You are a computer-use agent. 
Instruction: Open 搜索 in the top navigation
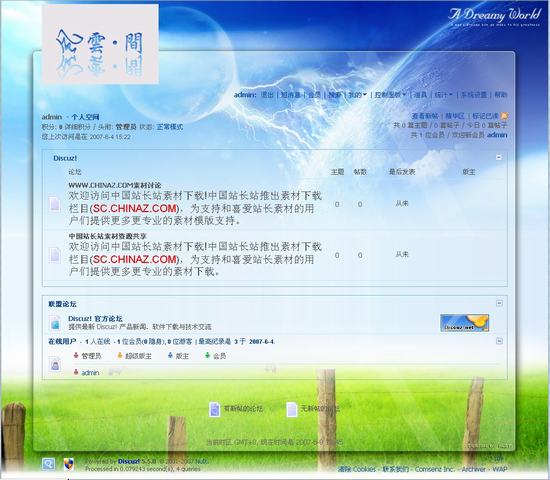coord(335,95)
